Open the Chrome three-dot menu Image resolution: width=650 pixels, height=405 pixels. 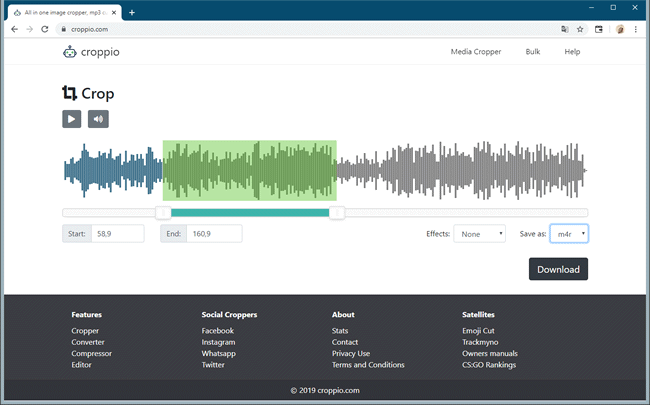coord(637,29)
